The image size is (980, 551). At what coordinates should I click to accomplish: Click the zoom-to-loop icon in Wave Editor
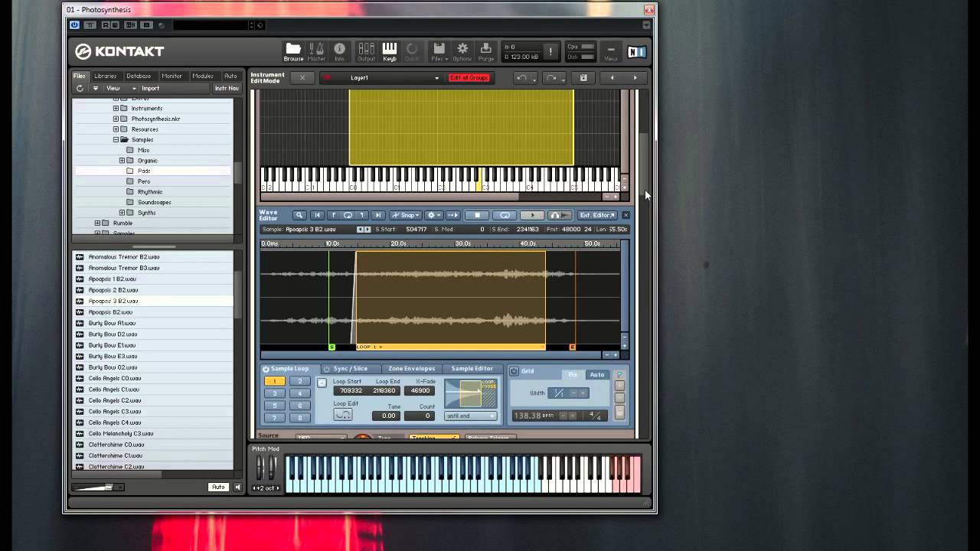click(348, 215)
